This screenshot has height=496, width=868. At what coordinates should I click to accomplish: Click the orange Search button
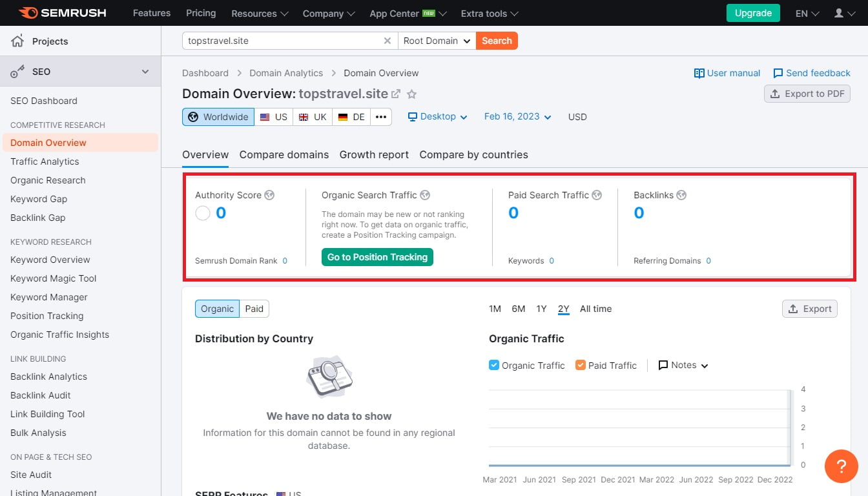[497, 41]
